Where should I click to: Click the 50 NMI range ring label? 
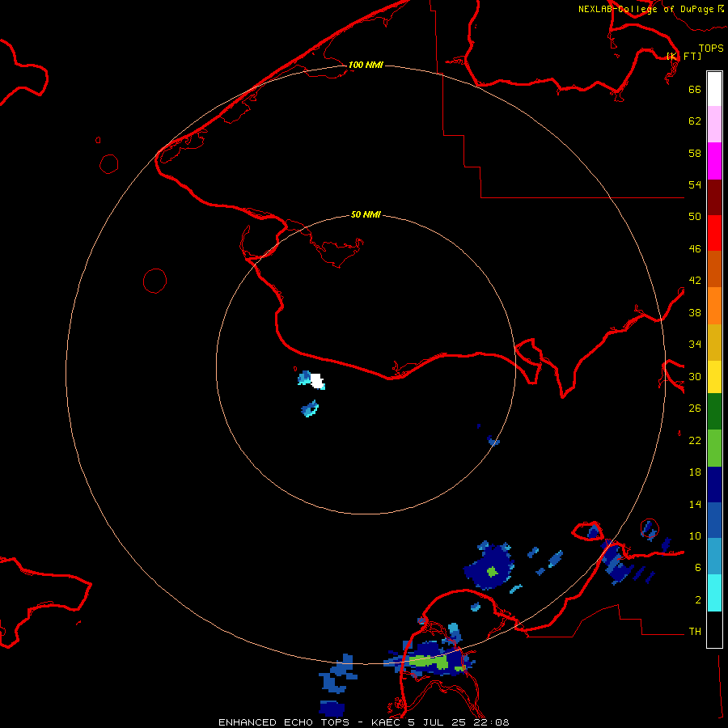pos(366,214)
